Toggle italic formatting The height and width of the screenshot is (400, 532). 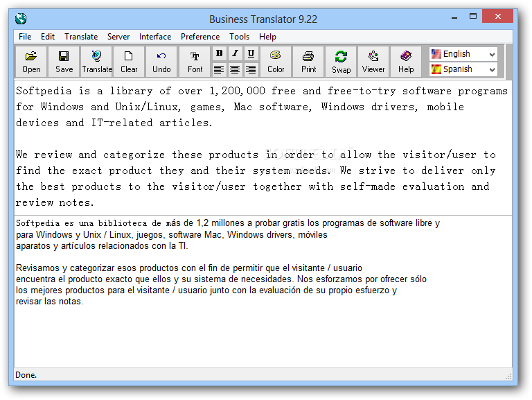(x=235, y=53)
